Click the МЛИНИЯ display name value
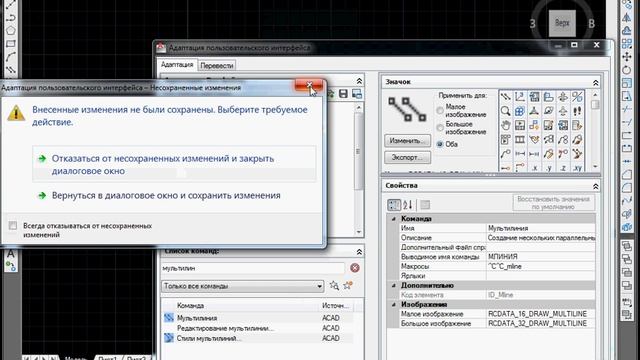The image size is (640, 360). coord(541,257)
